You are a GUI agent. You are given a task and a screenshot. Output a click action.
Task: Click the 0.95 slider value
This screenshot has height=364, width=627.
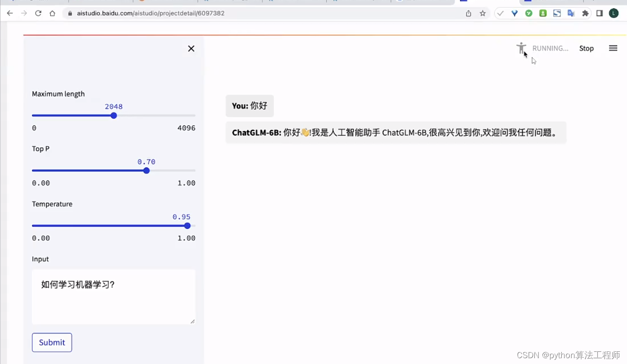[181, 217]
